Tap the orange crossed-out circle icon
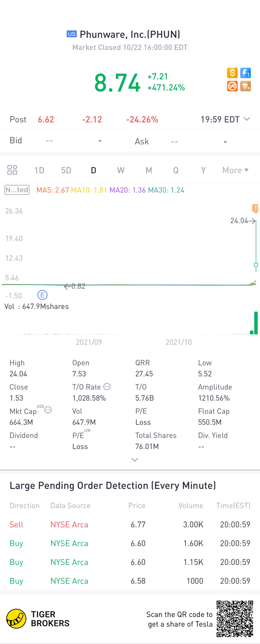The height and width of the screenshot is (644, 260). pyautogui.click(x=232, y=86)
